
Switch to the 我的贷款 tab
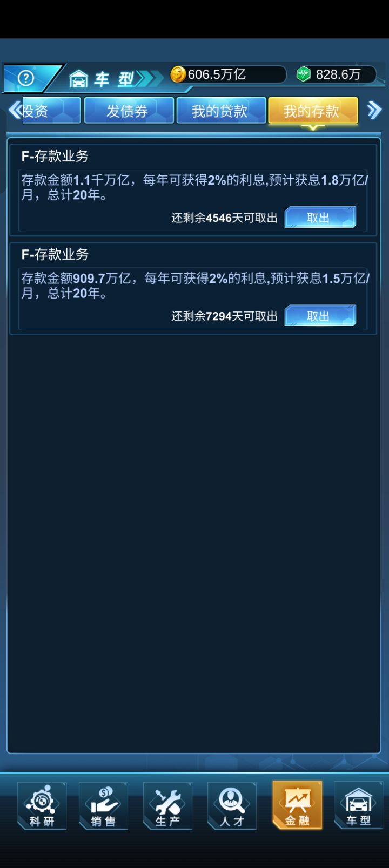click(221, 111)
